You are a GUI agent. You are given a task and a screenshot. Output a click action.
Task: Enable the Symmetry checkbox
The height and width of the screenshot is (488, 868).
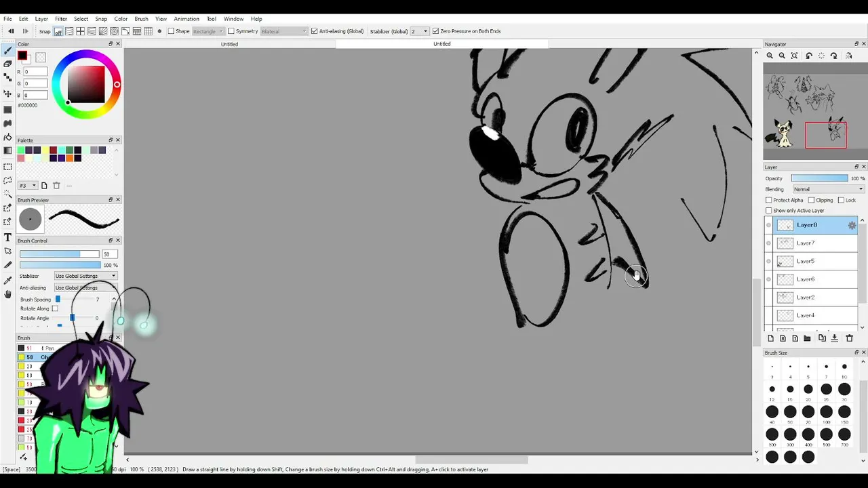coord(231,31)
